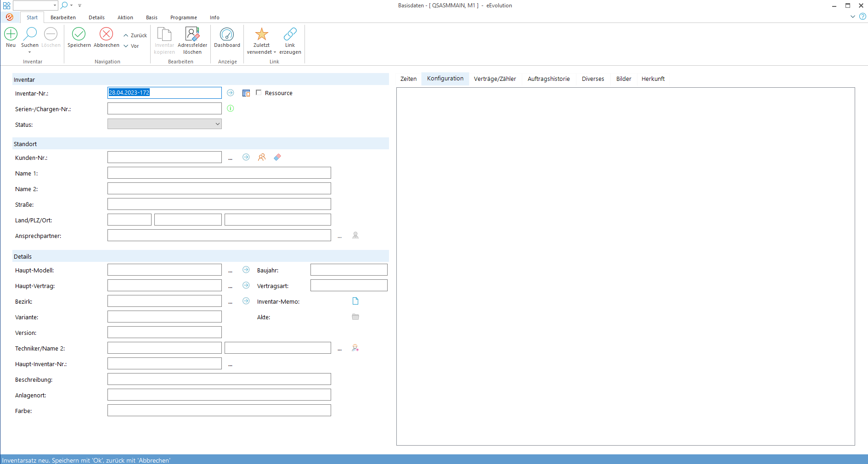Click the ellipsis button next to Haupt-Modell
Viewport: 868px width, 464px height.
pyautogui.click(x=231, y=271)
